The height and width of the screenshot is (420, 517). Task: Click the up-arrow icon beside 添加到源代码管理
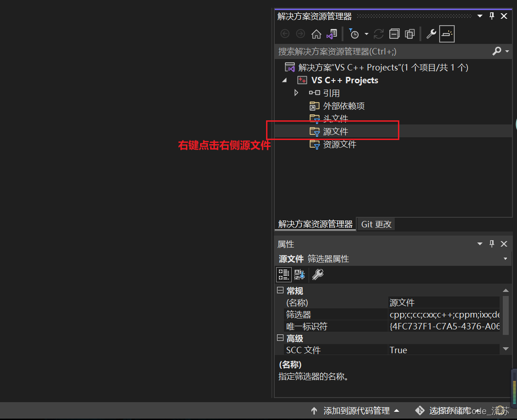[314, 411]
